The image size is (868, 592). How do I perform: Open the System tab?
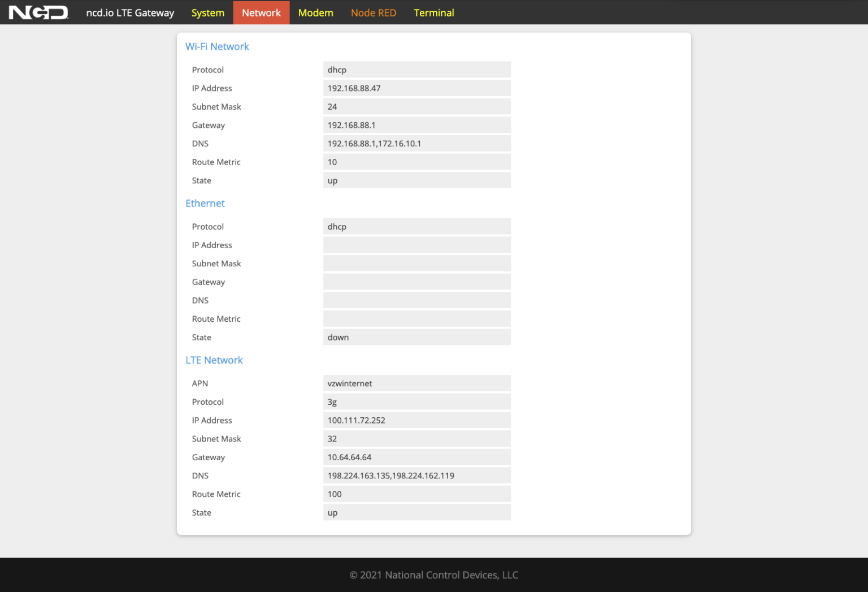[x=207, y=12]
